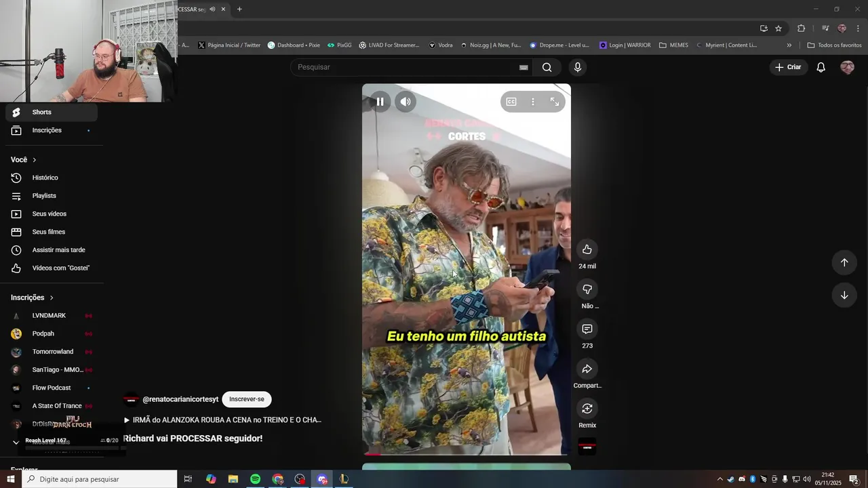This screenshot has height=488, width=868.
Task: Toggle closed captions on the Short
Action: point(511,102)
